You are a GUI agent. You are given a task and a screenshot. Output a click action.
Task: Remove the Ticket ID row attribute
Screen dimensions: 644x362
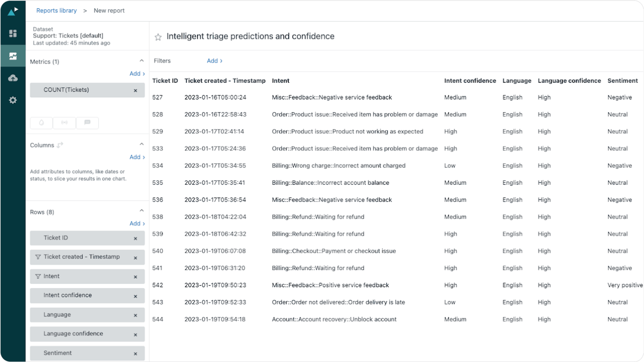click(x=135, y=238)
